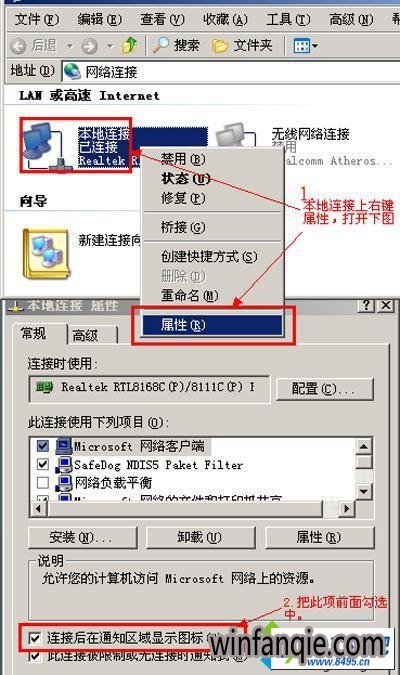Expand the Back button history dropdown
The image size is (400, 675).
click(70, 46)
